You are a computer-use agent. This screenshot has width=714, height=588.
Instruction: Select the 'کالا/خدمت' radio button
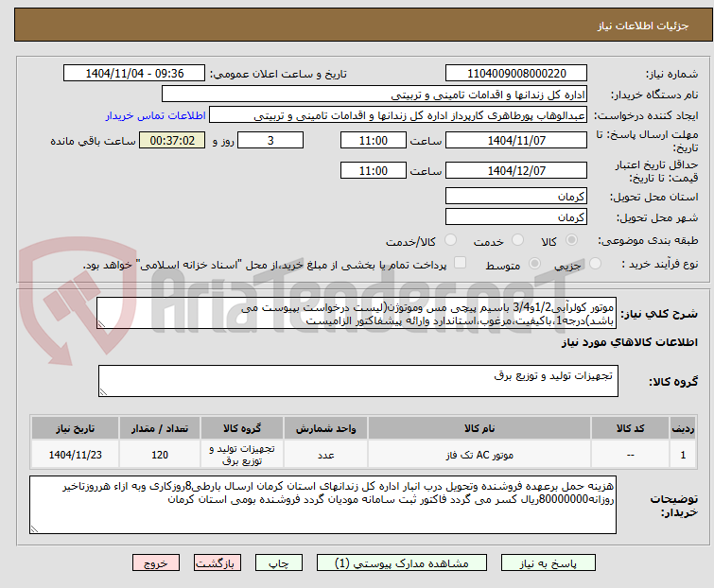click(450, 240)
